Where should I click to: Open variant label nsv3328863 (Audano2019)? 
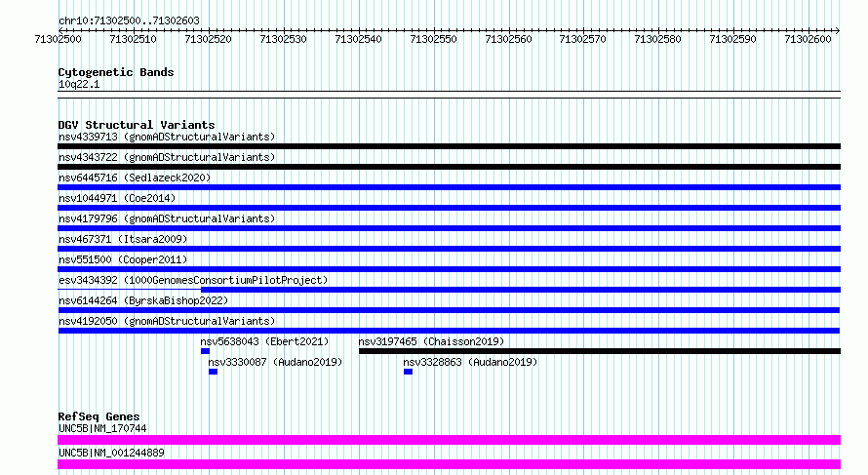coord(470,362)
